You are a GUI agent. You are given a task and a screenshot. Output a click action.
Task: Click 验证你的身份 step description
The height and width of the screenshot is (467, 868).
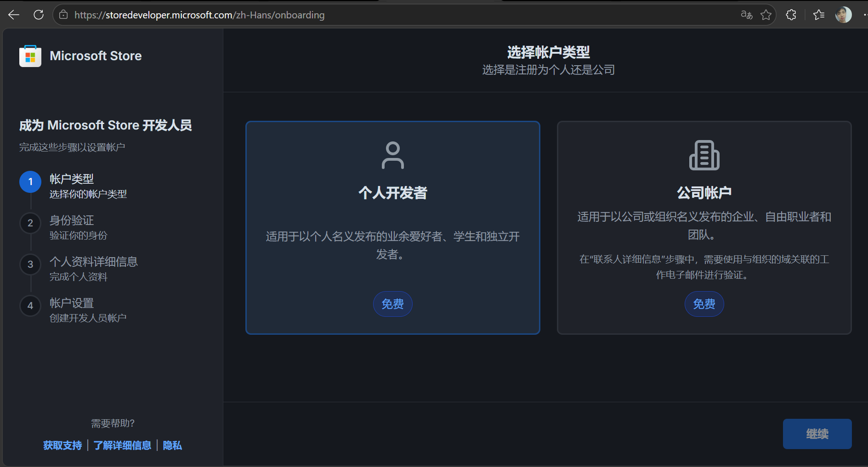coord(79,236)
